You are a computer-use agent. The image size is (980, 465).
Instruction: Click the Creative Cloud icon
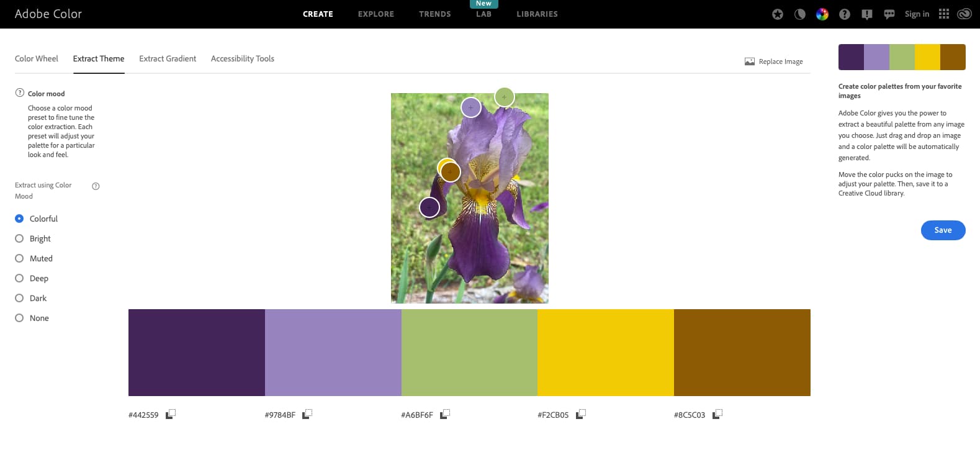964,14
